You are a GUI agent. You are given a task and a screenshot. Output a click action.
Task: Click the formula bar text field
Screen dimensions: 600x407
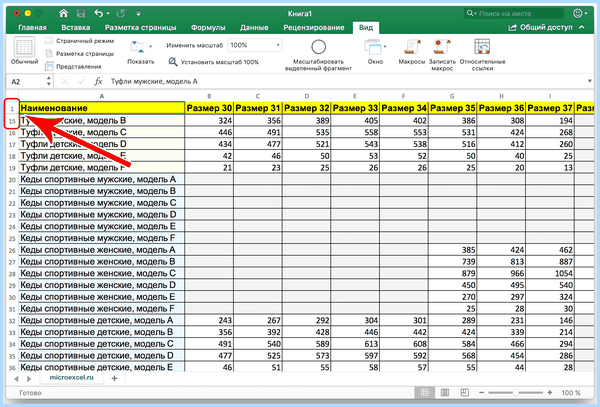click(x=346, y=81)
